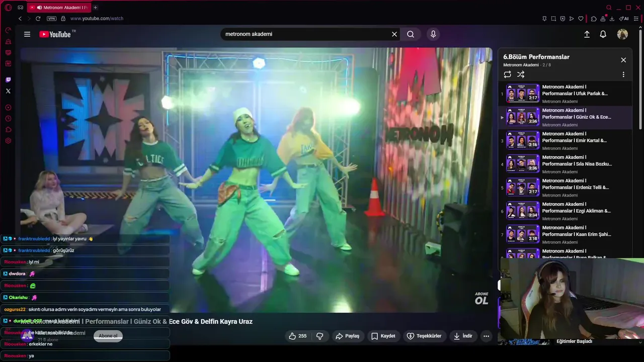
Task: Open Easy Setup sliders menu
Action: pos(636,19)
